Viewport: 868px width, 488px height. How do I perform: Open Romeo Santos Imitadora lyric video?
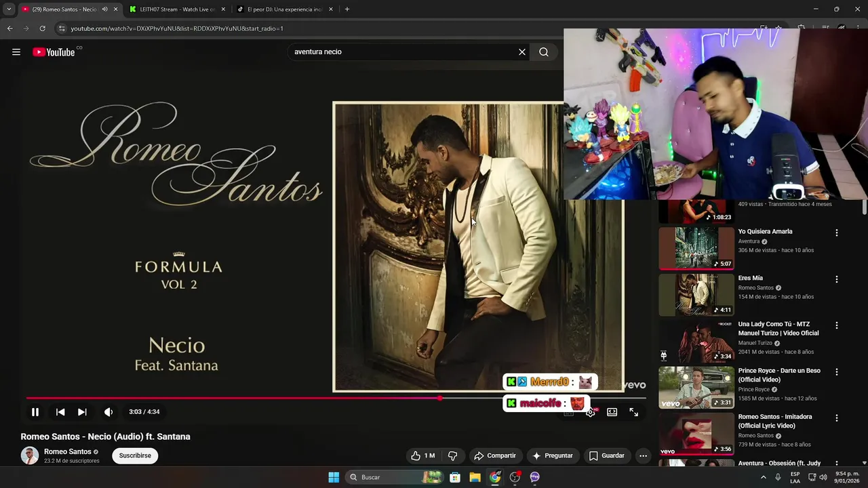[696, 434]
